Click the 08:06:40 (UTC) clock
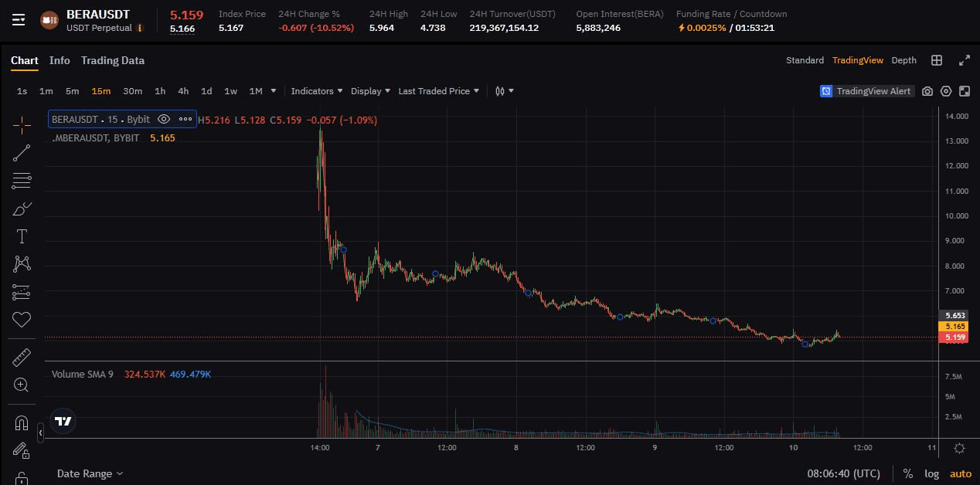 click(844, 473)
